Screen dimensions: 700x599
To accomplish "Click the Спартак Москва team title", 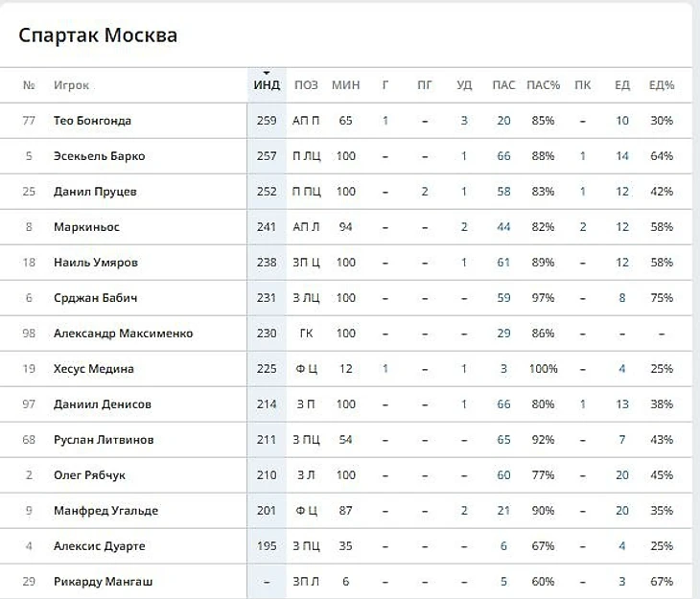I will (x=98, y=35).
